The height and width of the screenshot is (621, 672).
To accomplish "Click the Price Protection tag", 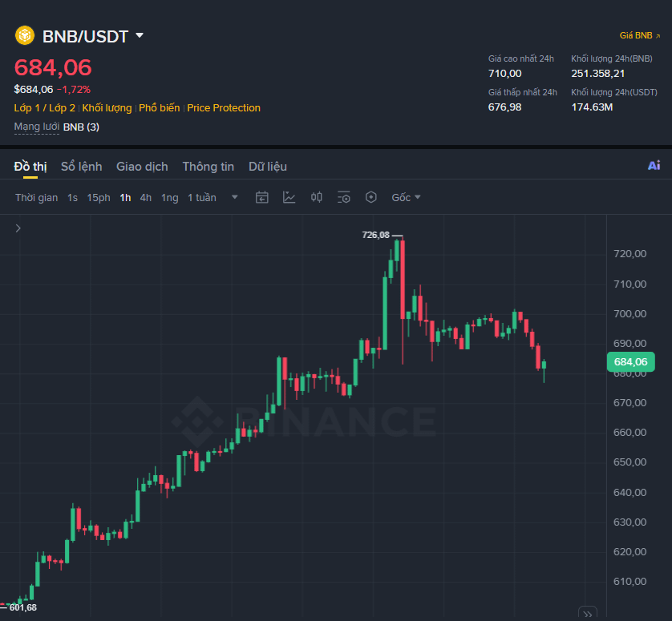I will tap(224, 108).
